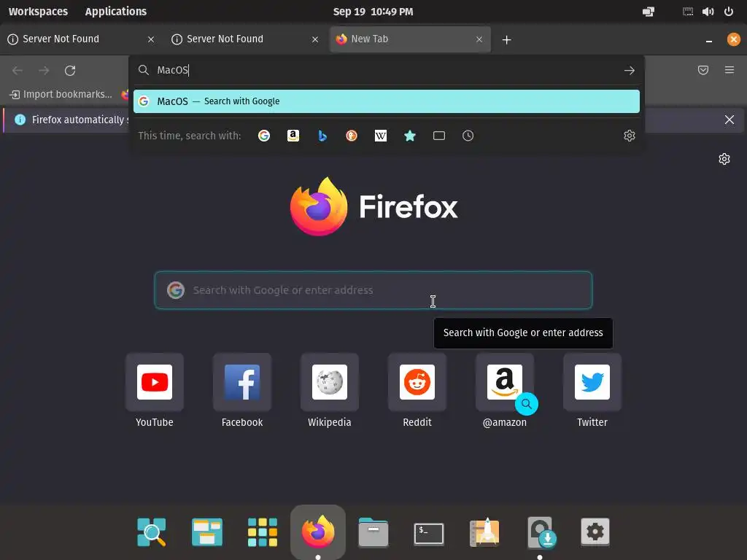Open Terminal from the dock

(x=429, y=533)
